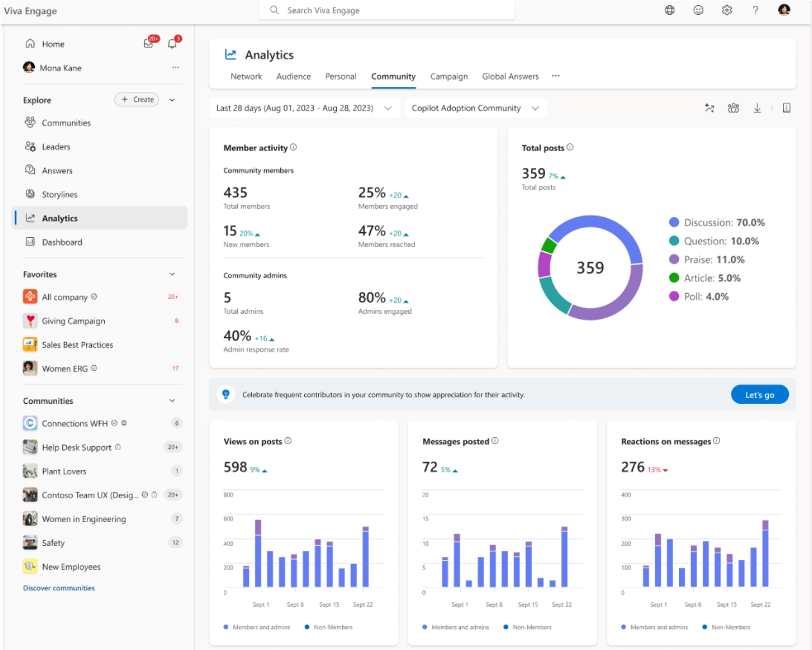Switch to the Campaign tab
The image size is (812, 650).
coord(449,77)
